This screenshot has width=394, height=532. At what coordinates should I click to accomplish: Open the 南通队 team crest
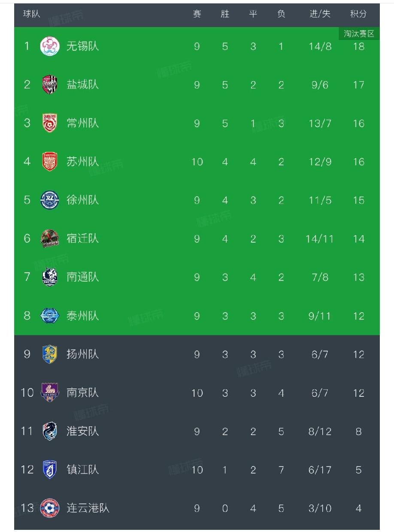point(50,277)
